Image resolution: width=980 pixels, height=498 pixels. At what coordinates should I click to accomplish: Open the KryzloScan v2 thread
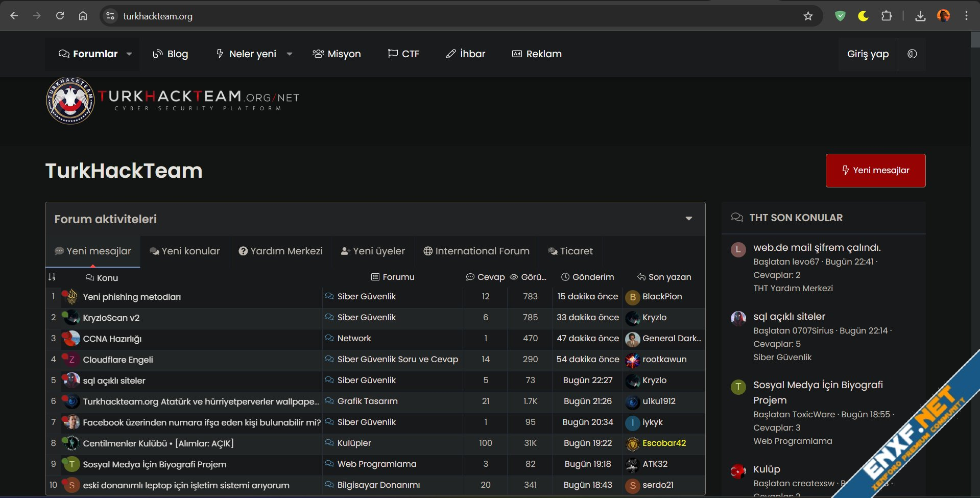(111, 318)
